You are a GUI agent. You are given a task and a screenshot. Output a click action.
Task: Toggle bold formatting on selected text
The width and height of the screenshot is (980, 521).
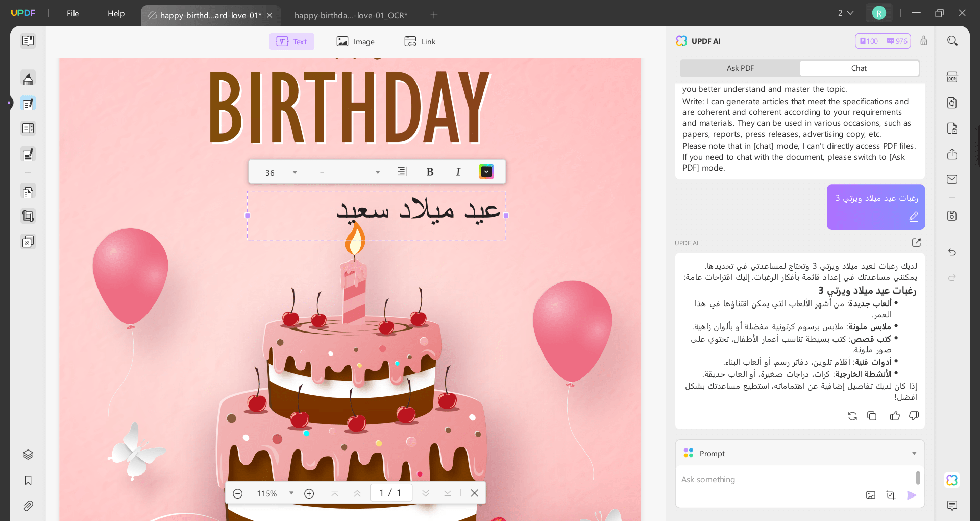[430, 172]
